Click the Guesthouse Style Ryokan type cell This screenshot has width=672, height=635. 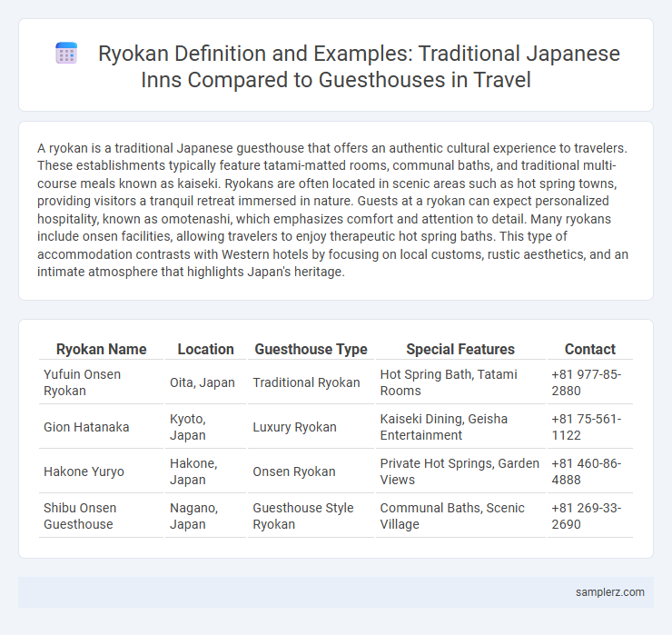tap(311, 516)
